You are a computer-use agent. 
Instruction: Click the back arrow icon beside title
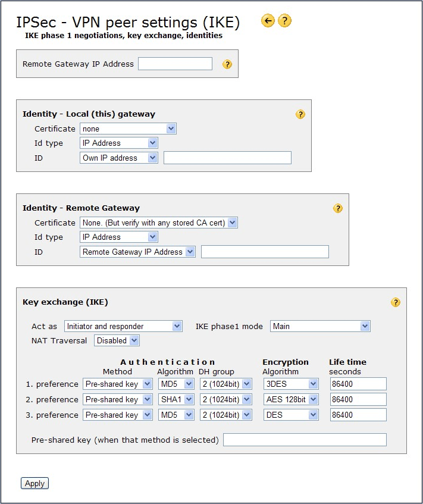pyautogui.click(x=268, y=21)
